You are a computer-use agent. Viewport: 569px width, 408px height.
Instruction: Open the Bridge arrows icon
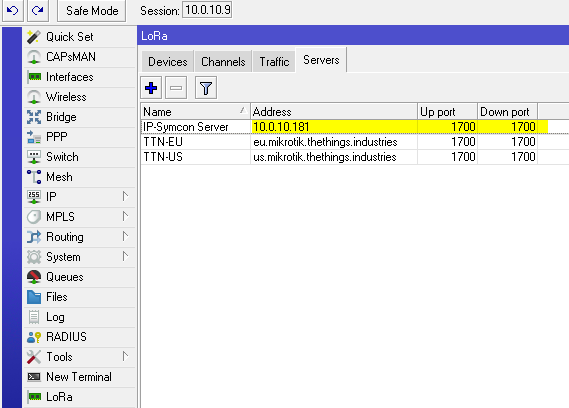pyautogui.click(x=34, y=117)
